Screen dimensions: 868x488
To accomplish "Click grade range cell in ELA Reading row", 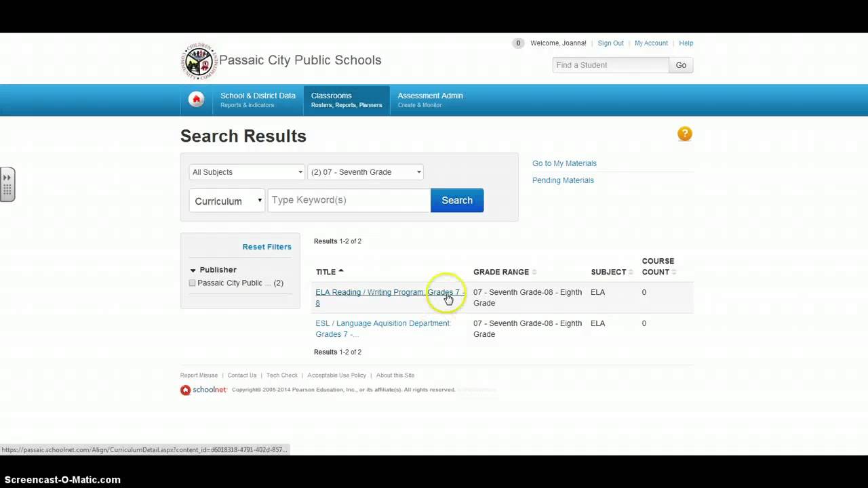I will 528,298.
